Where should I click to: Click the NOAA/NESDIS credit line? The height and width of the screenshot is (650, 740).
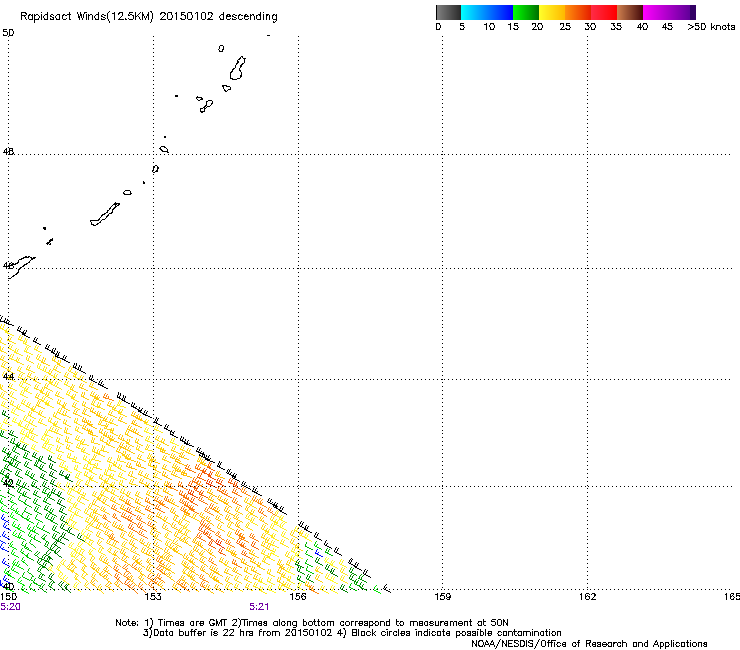[x=589, y=644]
